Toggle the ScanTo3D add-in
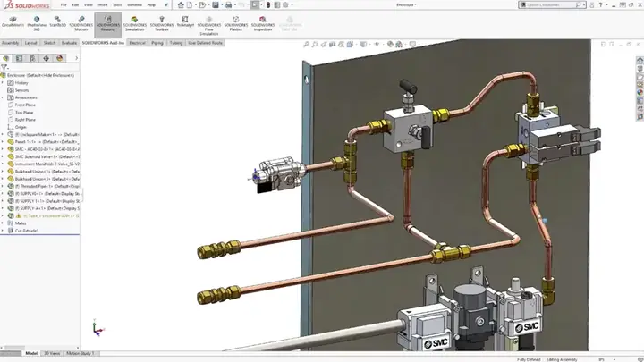 tap(57, 21)
